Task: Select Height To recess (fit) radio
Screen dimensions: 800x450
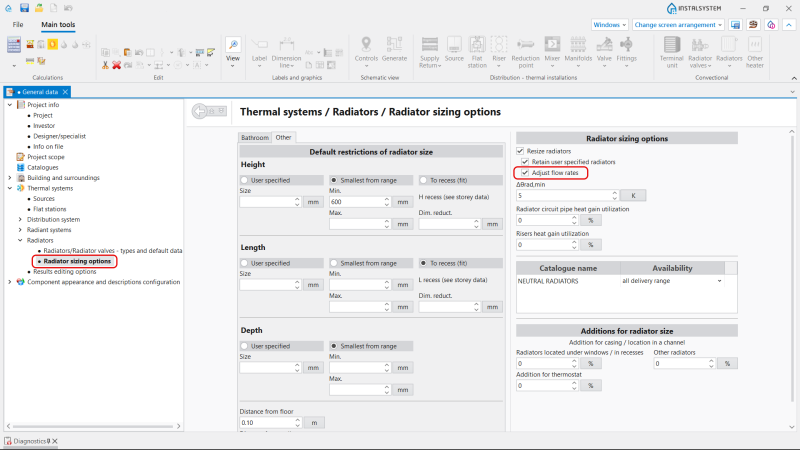Action: coord(423,180)
